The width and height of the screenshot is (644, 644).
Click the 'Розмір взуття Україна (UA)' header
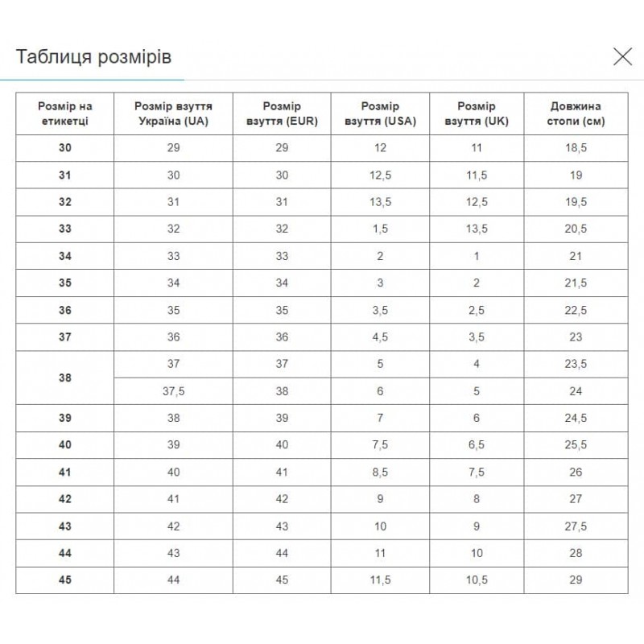tap(173, 114)
